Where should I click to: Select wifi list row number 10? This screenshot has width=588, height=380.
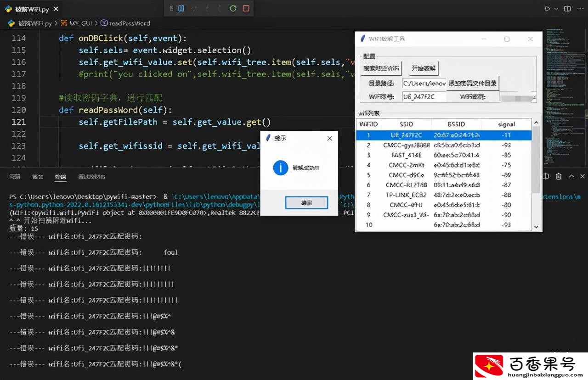444,225
